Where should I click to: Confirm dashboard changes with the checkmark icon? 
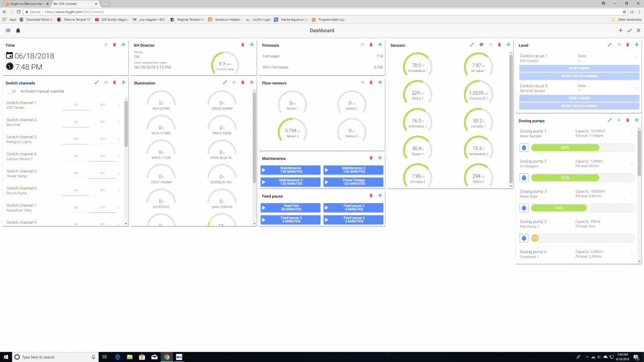pyautogui.click(x=630, y=31)
